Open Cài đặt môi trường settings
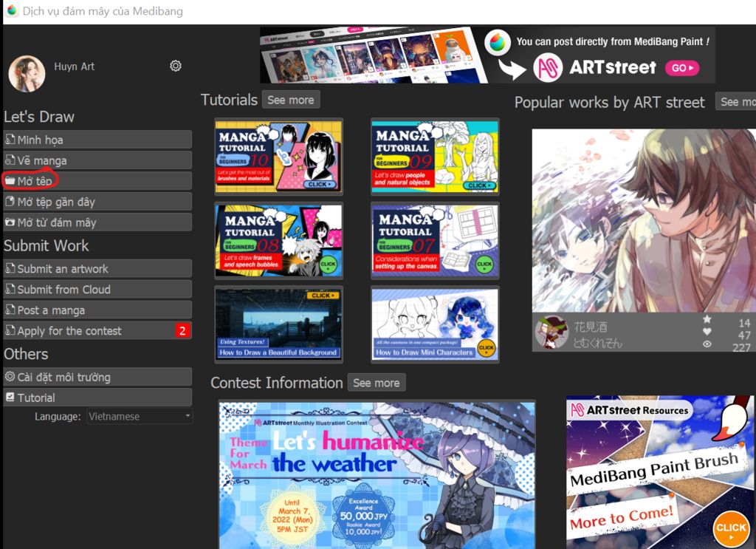The height and width of the screenshot is (549, 756). point(97,378)
